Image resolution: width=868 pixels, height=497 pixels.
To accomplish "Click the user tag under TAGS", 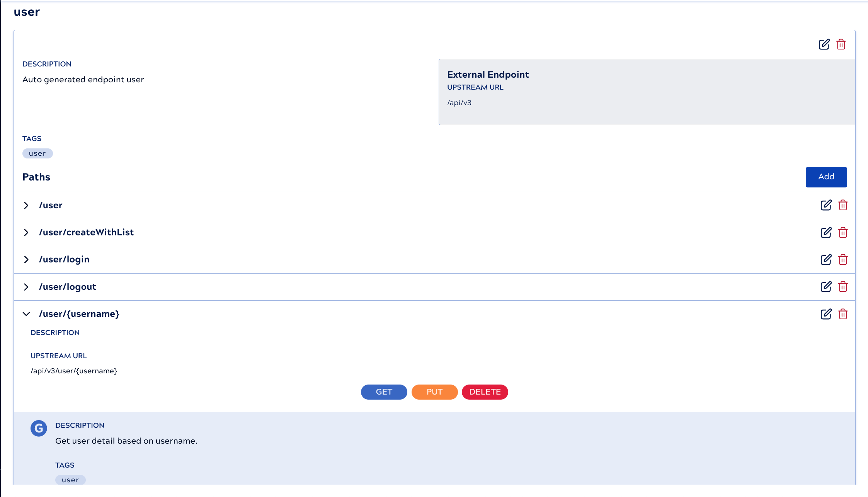I will [x=37, y=153].
